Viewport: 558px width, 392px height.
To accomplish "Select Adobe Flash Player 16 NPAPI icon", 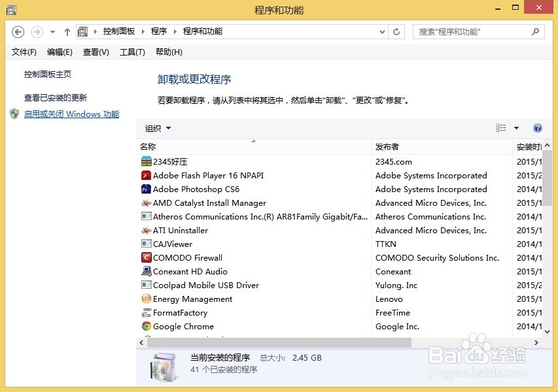I will pos(147,175).
